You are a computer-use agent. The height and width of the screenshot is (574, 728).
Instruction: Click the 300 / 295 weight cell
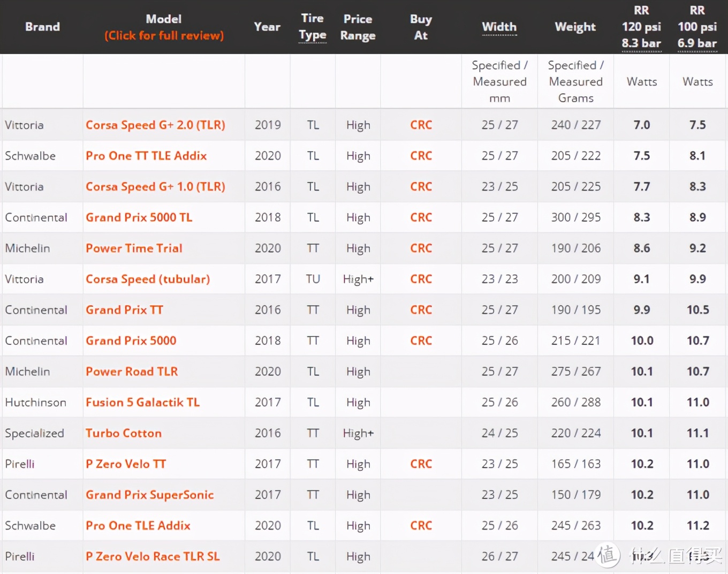[576, 217]
